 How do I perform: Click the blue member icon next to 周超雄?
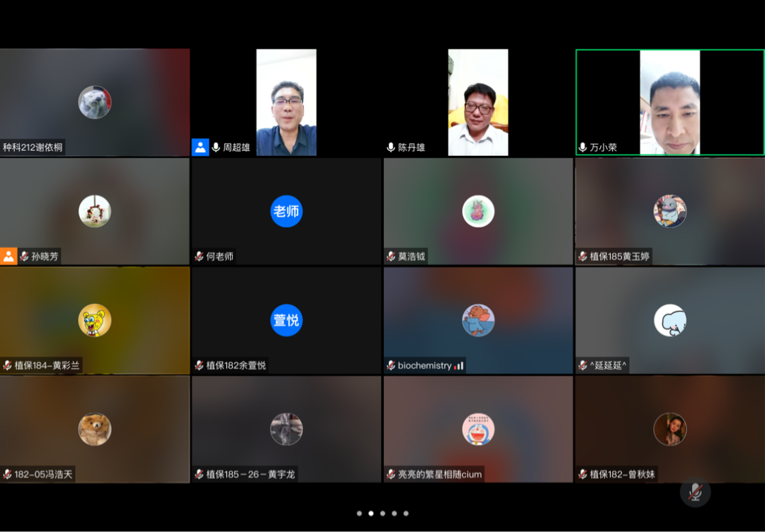[x=199, y=147]
